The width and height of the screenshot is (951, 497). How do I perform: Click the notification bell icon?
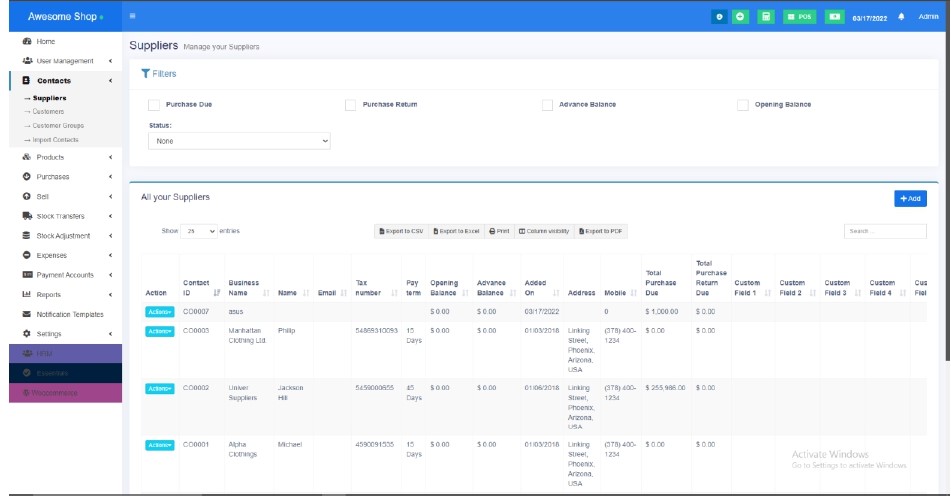901,17
